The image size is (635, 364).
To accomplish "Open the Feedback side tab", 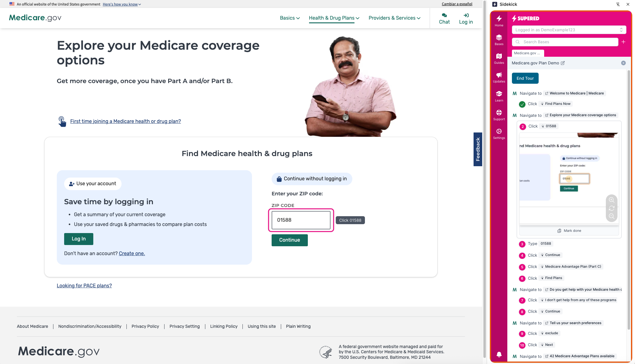I will pos(478,149).
